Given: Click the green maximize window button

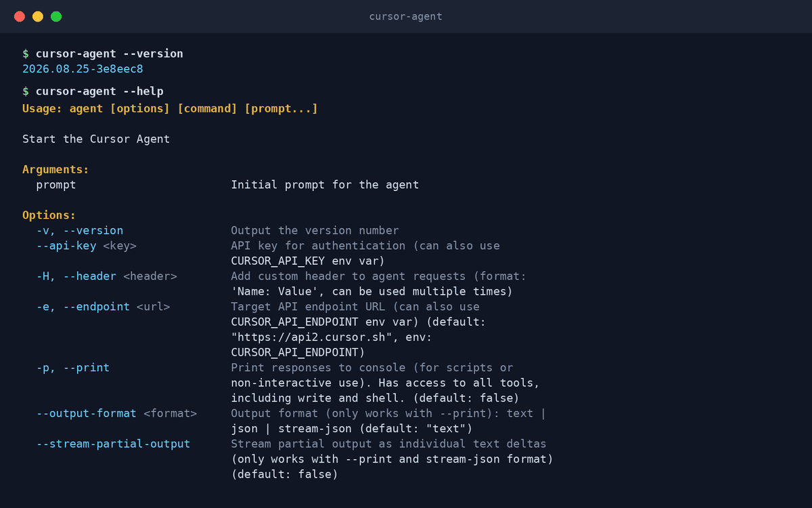Looking at the screenshot, I should pyautogui.click(x=56, y=16).
